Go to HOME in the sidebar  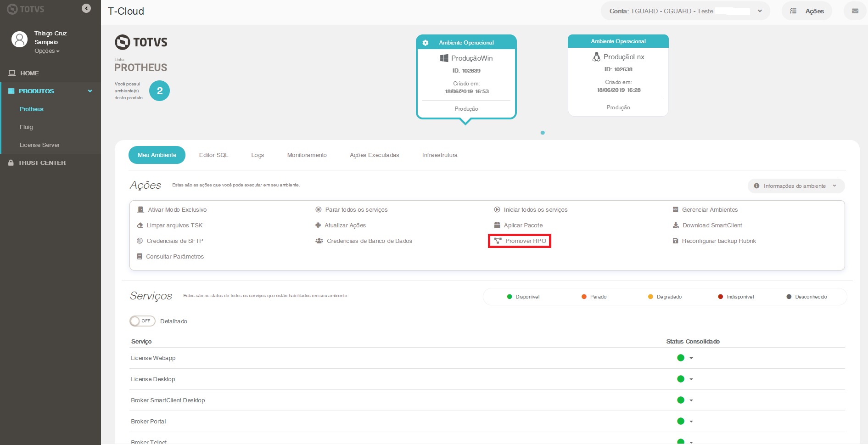pyautogui.click(x=29, y=73)
